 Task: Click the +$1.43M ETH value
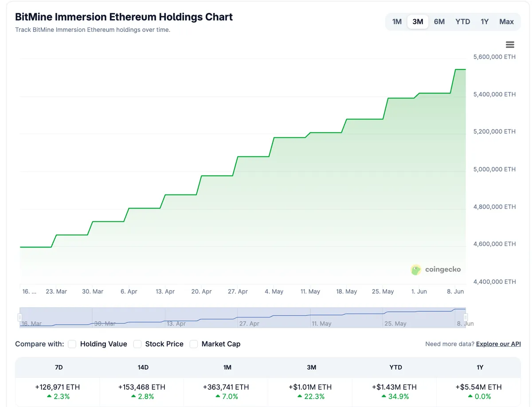click(x=395, y=387)
